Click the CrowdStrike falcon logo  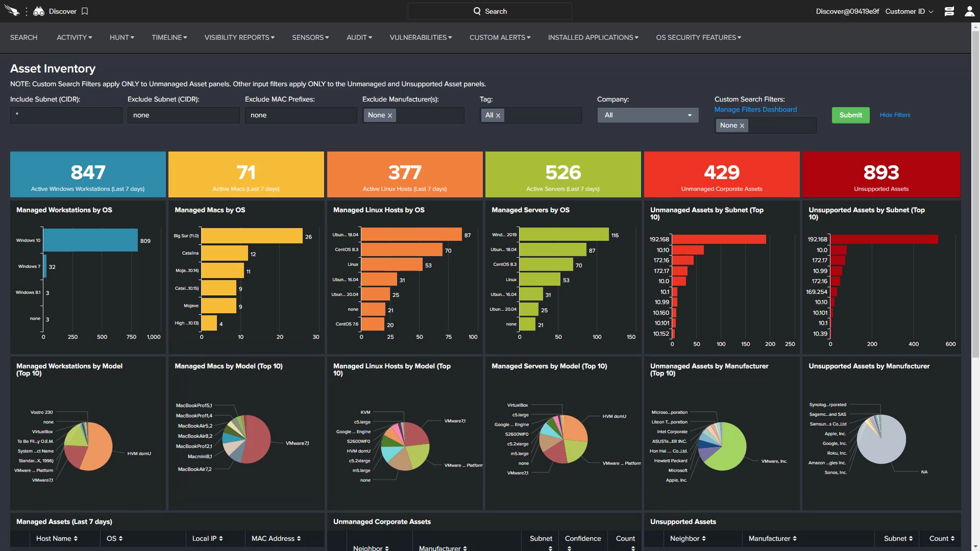click(x=12, y=10)
